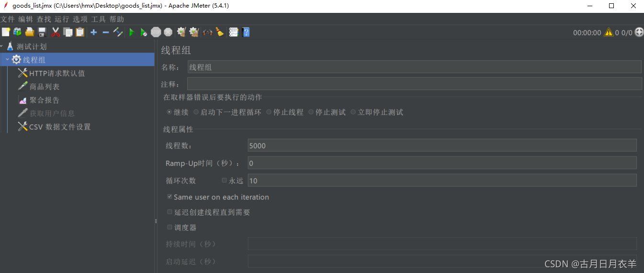644x273 pixels.
Task: Enable 延迟创建线程直到需要 checkbox
Action: [169, 212]
